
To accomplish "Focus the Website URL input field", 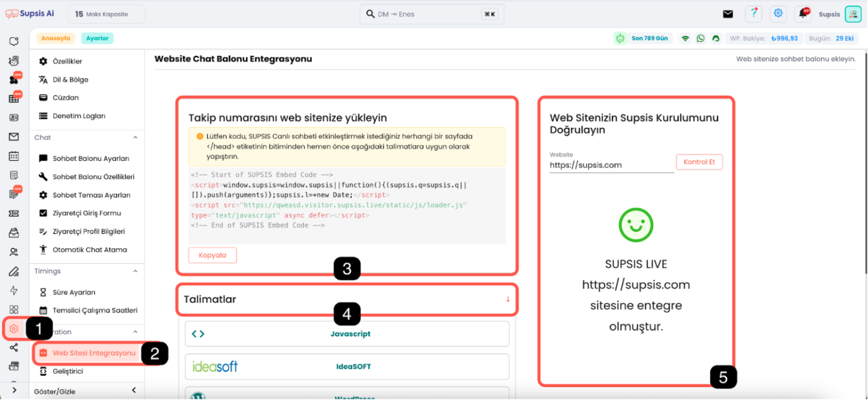I will [612, 165].
